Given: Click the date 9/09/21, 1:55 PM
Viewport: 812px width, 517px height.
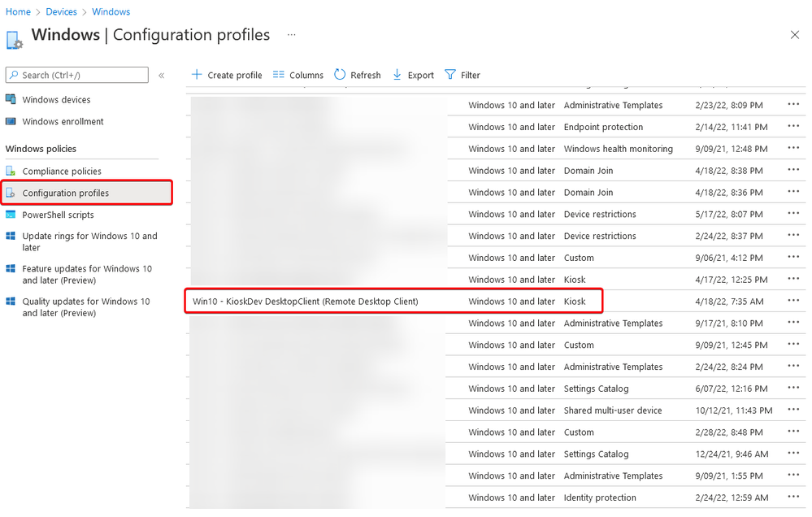Looking at the screenshot, I should [728, 476].
